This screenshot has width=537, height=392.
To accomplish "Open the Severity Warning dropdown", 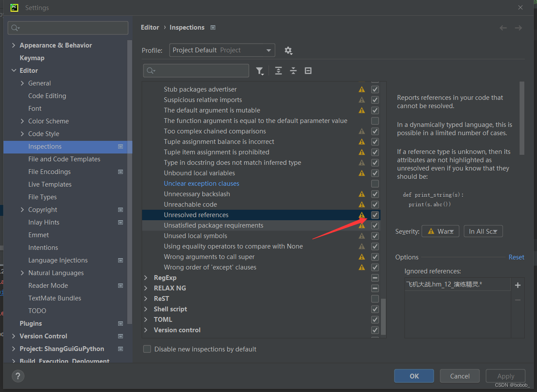I will (440, 231).
